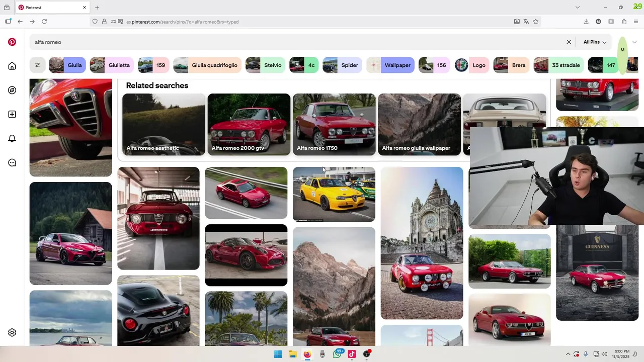Select the Giulia filter chip

point(67,65)
